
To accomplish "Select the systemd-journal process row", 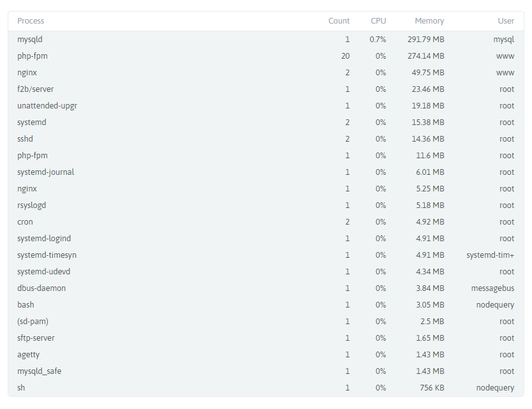I will click(x=45, y=172).
